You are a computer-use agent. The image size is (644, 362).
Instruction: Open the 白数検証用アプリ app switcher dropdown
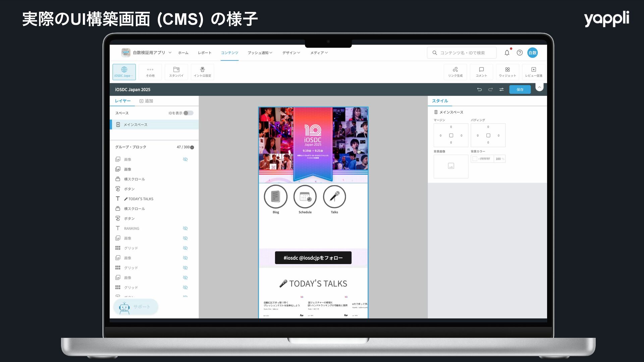170,53
